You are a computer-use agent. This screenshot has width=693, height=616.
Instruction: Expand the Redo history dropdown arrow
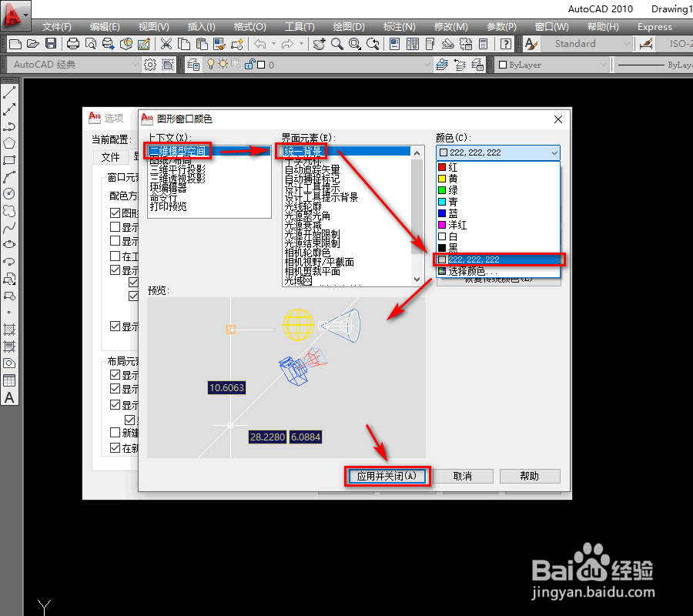[301, 44]
